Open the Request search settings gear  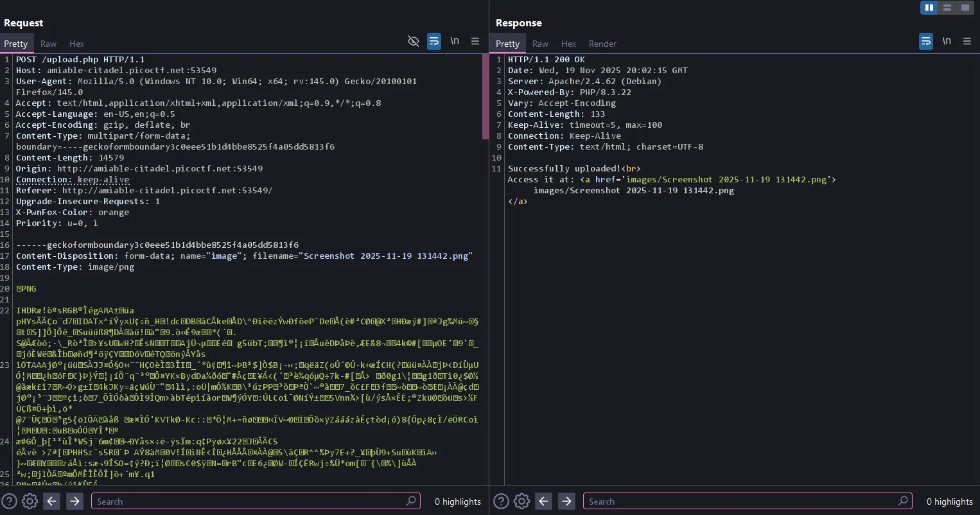tap(30, 501)
